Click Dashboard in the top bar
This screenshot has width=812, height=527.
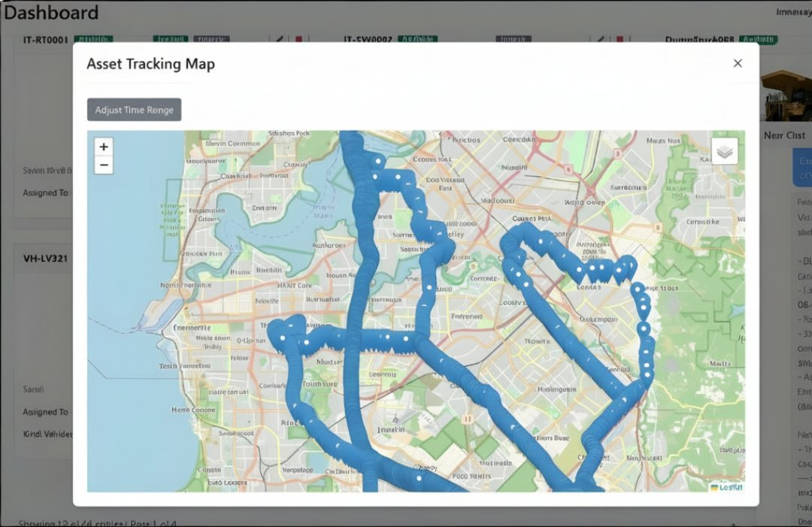(50, 12)
